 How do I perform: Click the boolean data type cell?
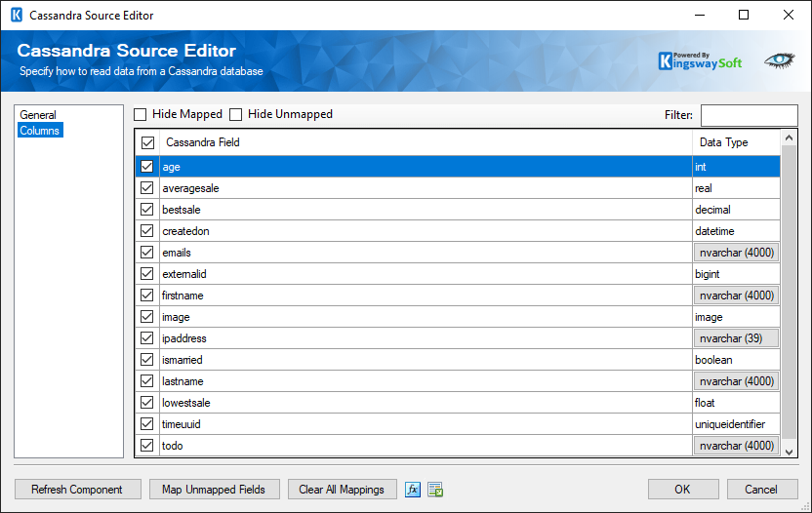click(x=736, y=360)
